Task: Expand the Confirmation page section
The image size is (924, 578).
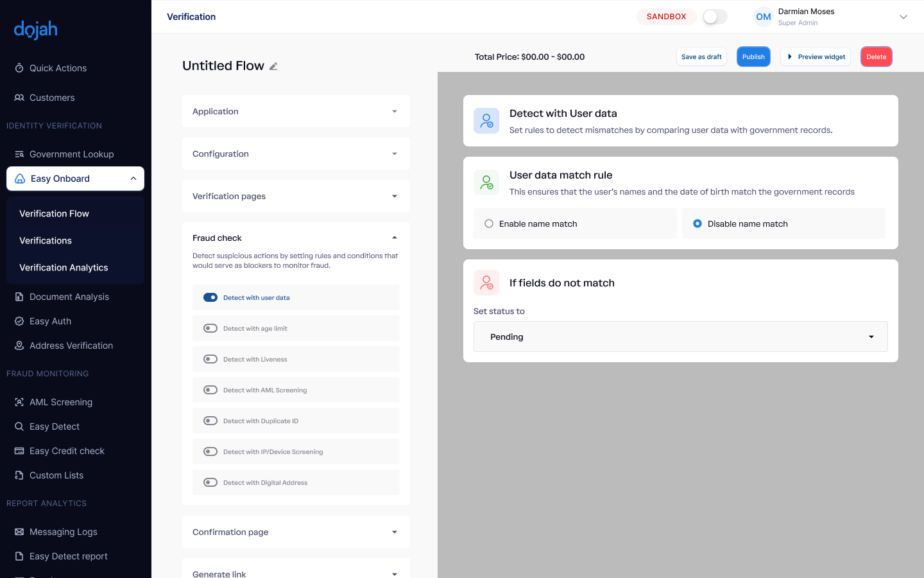Action: click(296, 532)
